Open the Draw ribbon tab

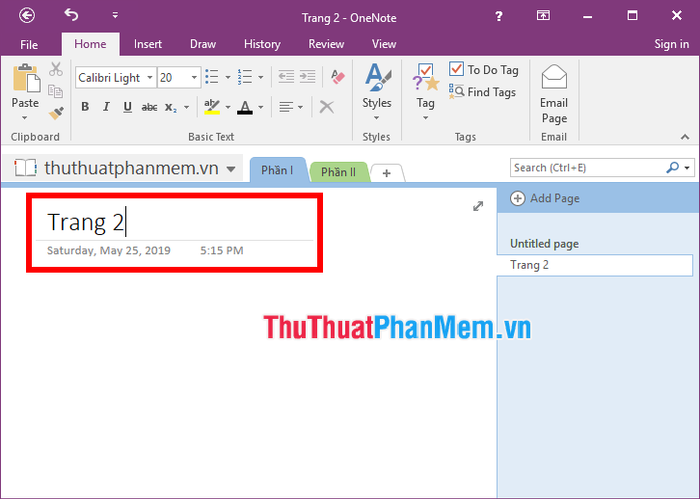click(203, 44)
